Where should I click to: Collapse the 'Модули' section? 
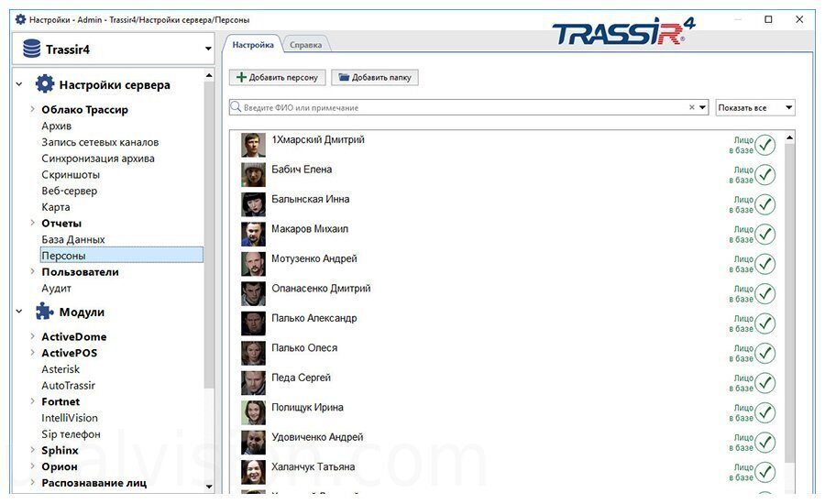click(x=19, y=312)
